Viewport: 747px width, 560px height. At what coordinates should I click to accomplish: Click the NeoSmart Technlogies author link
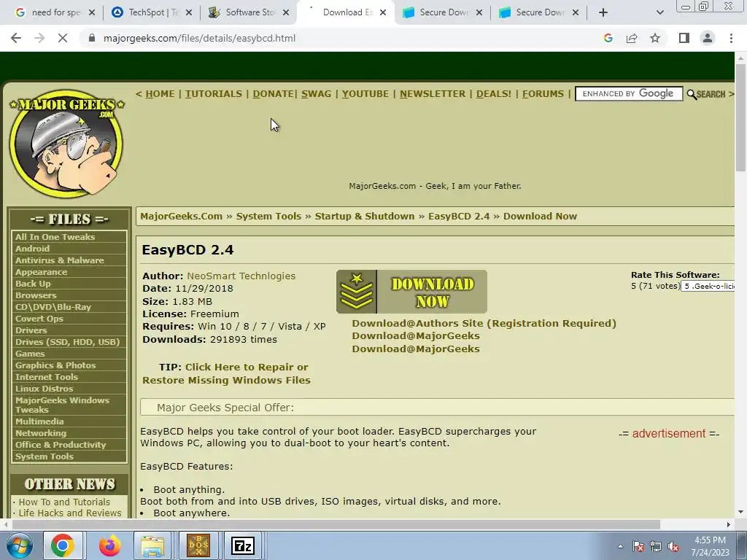pos(241,276)
